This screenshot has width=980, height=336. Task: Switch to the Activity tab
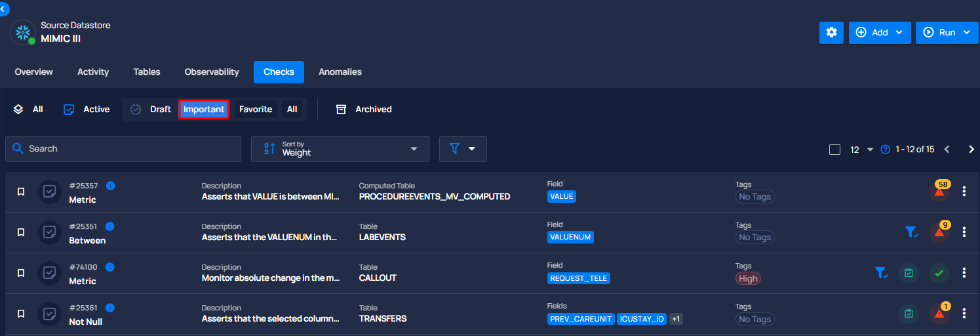93,72
